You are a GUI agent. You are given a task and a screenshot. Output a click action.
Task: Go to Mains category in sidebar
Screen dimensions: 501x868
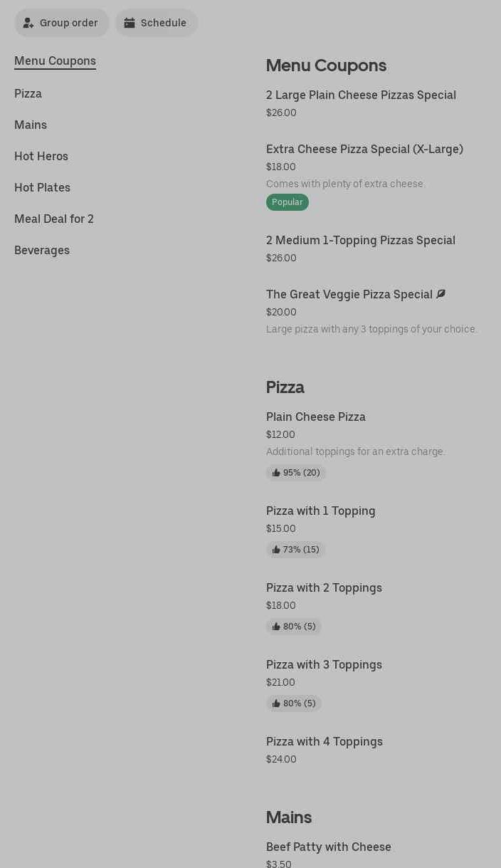click(x=31, y=125)
